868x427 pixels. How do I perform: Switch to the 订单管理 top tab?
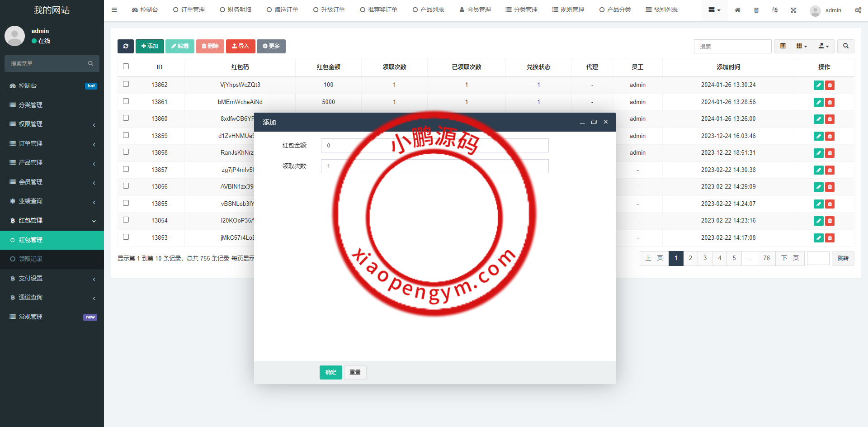point(189,10)
